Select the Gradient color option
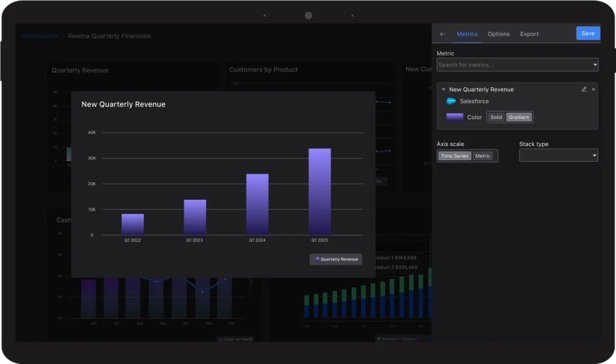Screen dimensions: 616x364 click(x=519, y=117)
